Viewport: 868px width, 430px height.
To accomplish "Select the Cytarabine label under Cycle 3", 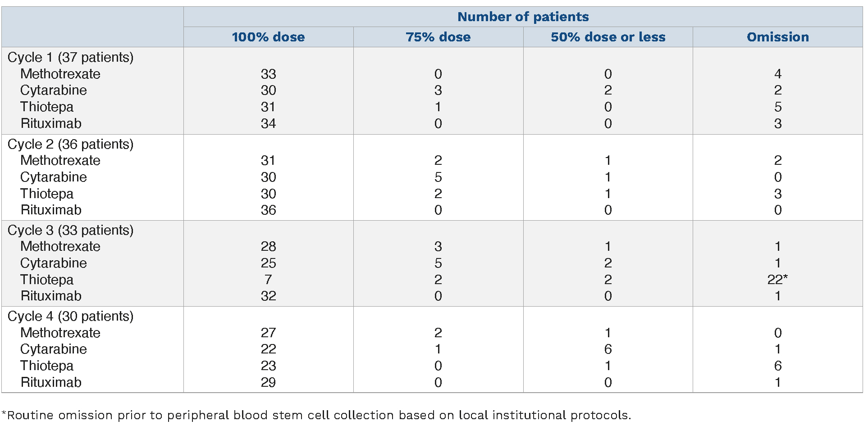I will pyautogui.click(x=54, y=263).
